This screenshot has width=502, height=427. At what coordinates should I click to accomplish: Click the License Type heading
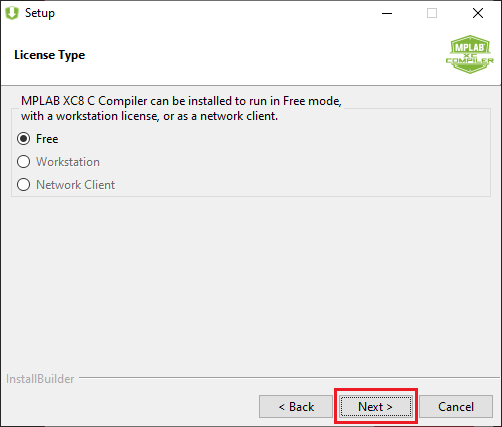(x=49, y=55)
